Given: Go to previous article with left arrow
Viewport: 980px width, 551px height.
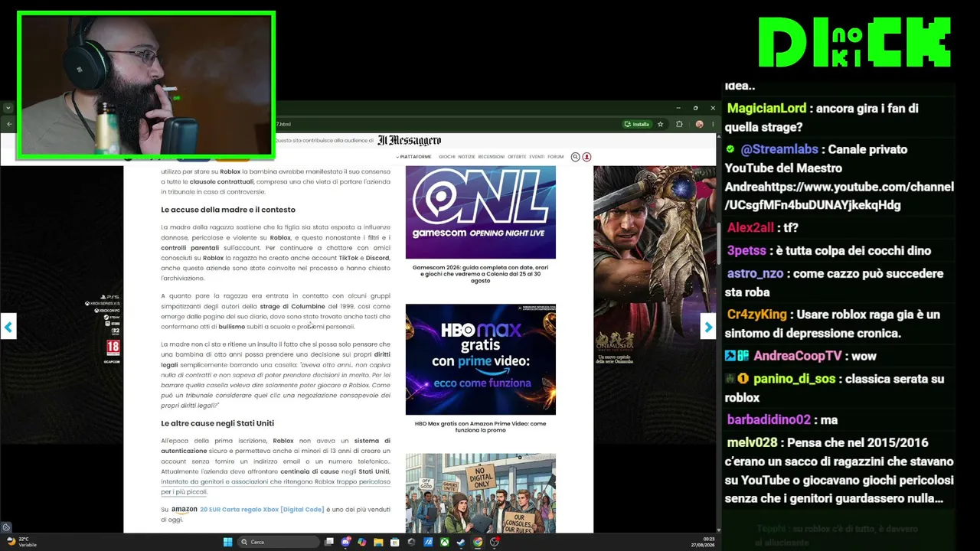Looking at the screenshot, I should point(8,328).
